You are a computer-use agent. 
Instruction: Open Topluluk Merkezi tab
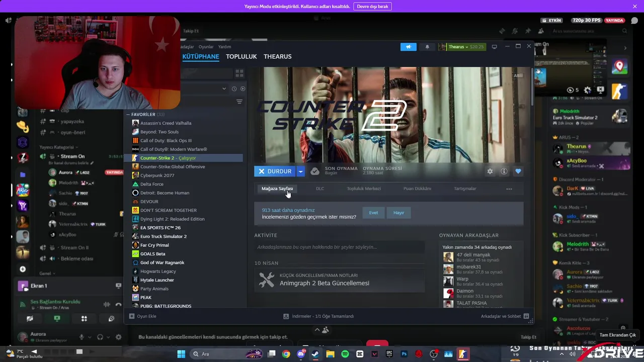point(364,189)
